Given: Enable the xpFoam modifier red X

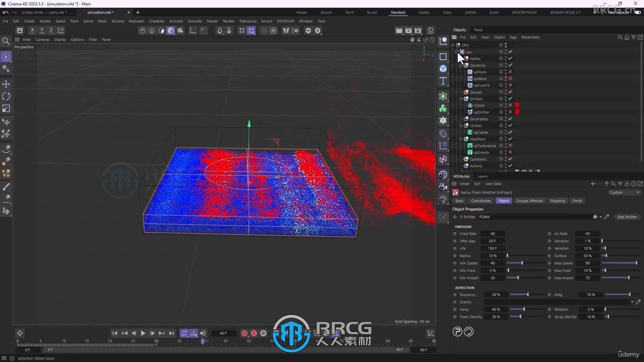Looking at the screenshot, I should point(510,72).
